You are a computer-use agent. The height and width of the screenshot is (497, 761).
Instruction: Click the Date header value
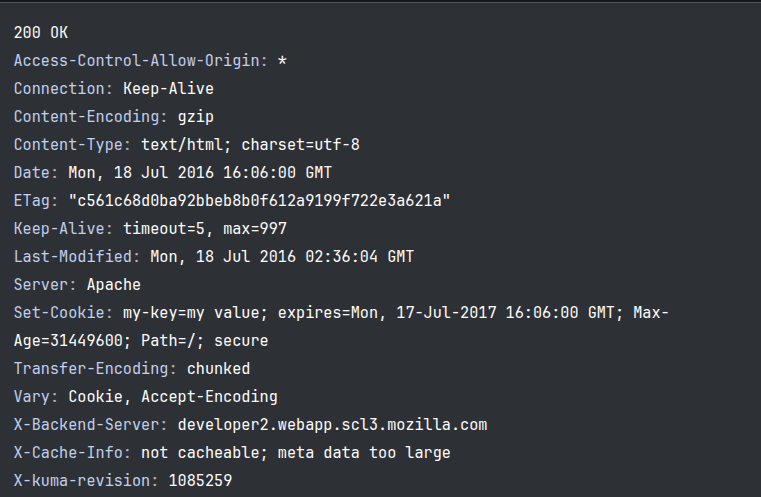200,173
